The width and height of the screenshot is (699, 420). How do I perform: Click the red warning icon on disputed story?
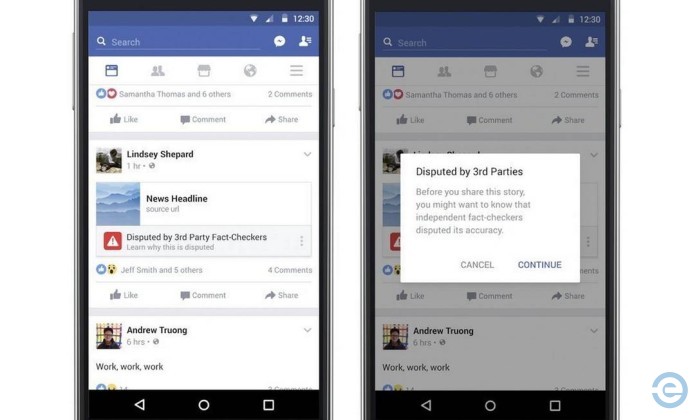pos(113,241)
